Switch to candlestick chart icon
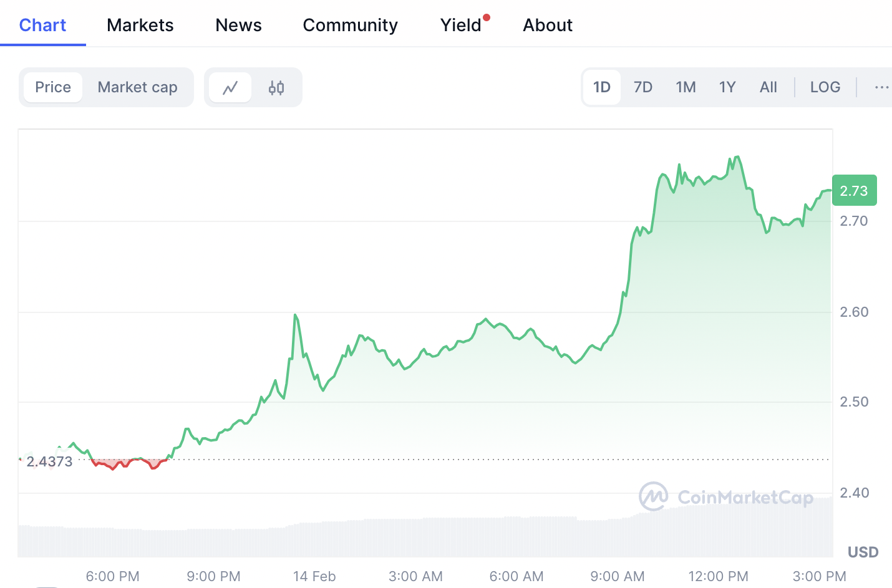 click(276, 87)
